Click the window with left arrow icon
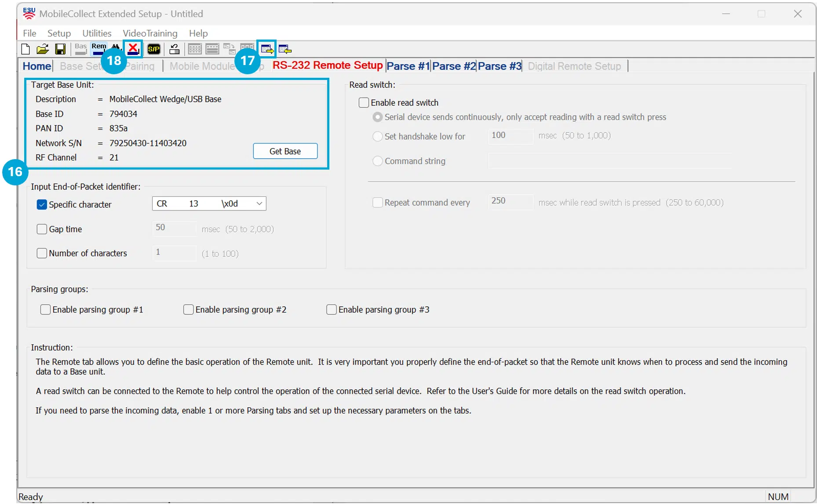817x504 pixels. click(285, 49)
